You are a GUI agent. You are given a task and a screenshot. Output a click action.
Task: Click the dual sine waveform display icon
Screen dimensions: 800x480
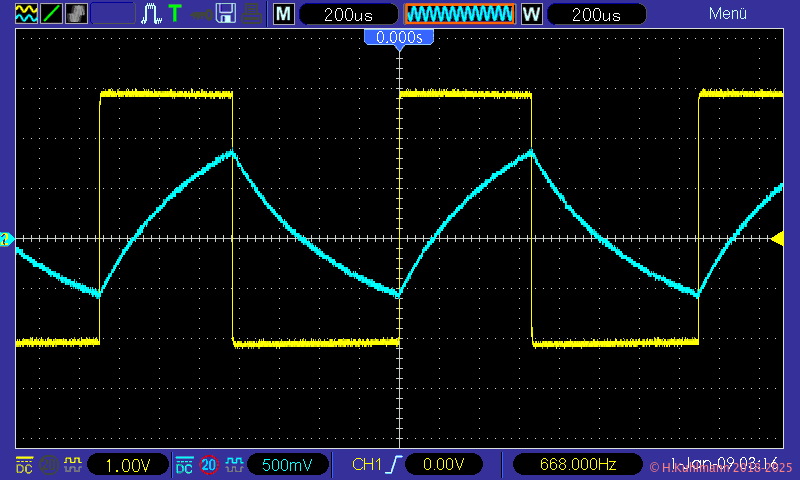pyautogui.click(x=27, y=14)
